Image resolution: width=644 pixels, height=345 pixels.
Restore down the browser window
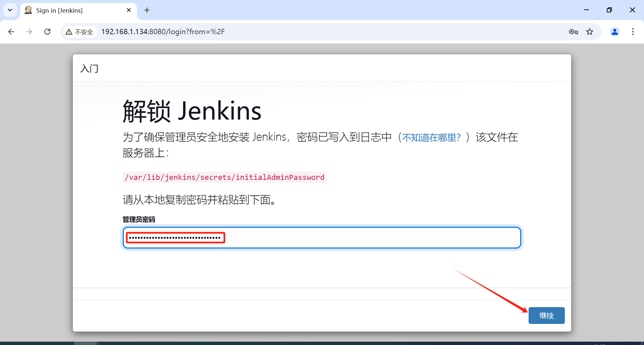(609, 10)
